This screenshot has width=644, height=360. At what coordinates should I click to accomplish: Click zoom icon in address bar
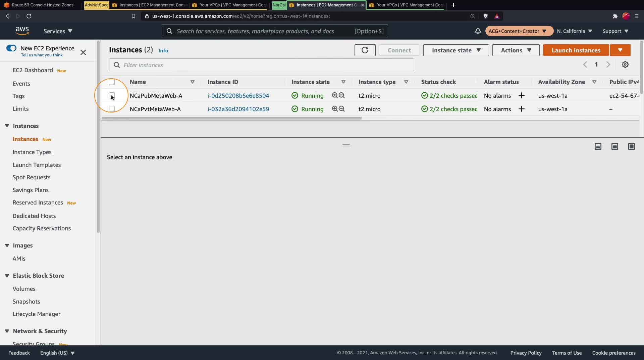(473, 16)
